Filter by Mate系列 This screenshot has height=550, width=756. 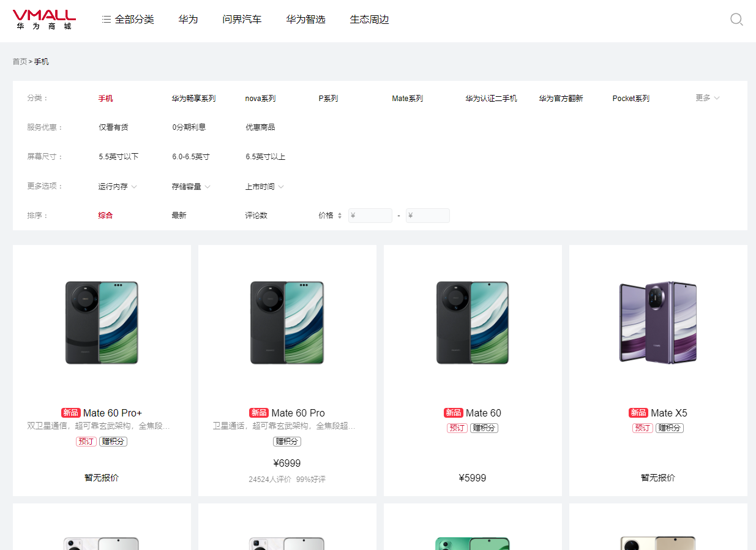pos(407,98)
